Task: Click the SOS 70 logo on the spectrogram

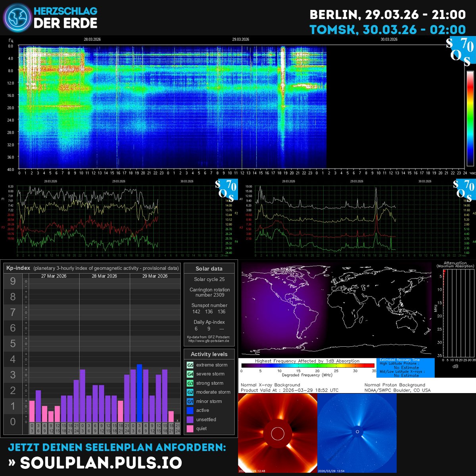Action: [461, 52]
